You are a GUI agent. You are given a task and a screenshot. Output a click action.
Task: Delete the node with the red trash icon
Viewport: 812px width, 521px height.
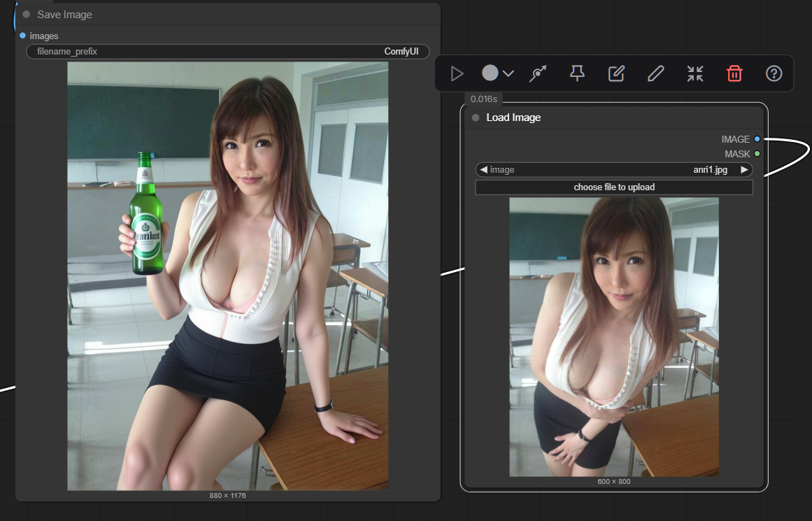[734, 73]
